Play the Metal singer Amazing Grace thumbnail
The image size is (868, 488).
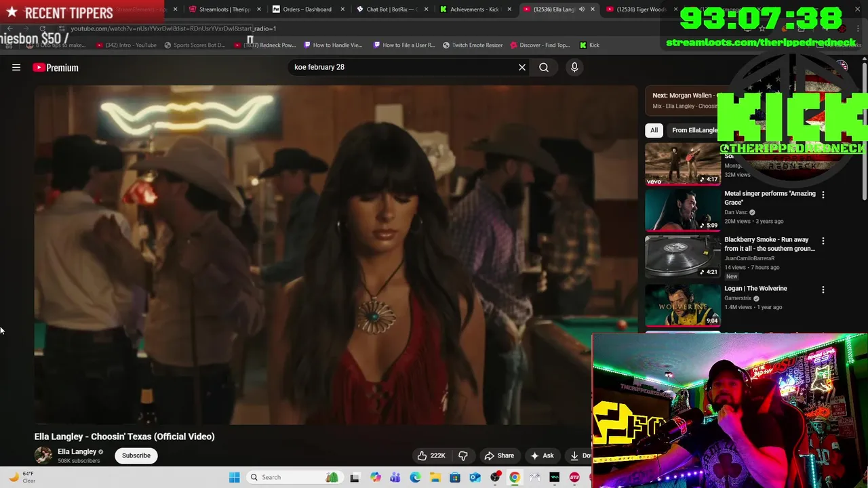[x=683, y=210]
